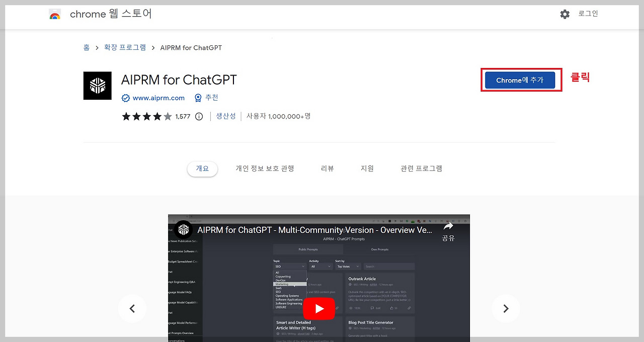Click the chrome 웹 스토어 header title
This screenshot has height=342, width=644.
click(x=111, y=14)
